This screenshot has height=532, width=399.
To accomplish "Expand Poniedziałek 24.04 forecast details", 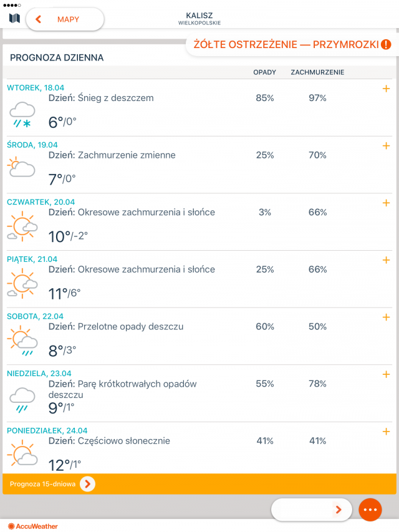I will (386, 432).
